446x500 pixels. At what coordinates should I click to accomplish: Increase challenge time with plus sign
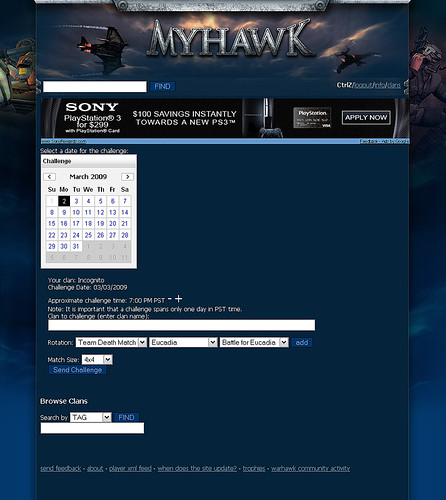(x=179, y=299)
